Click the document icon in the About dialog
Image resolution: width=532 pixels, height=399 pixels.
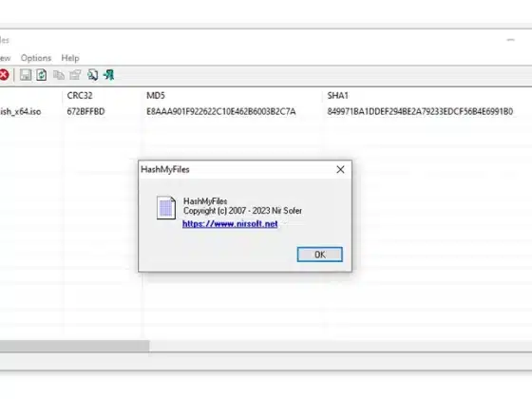(166, 207)
